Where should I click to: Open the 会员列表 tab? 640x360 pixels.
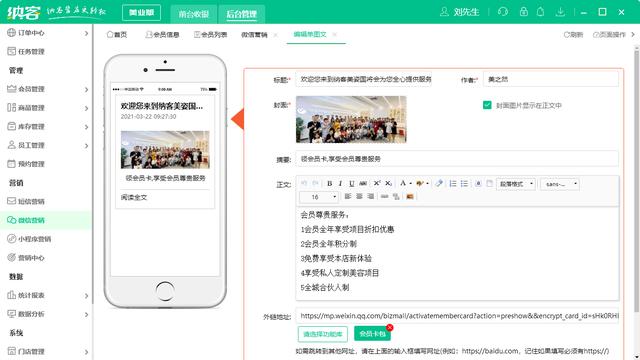(x=210, y=35)
